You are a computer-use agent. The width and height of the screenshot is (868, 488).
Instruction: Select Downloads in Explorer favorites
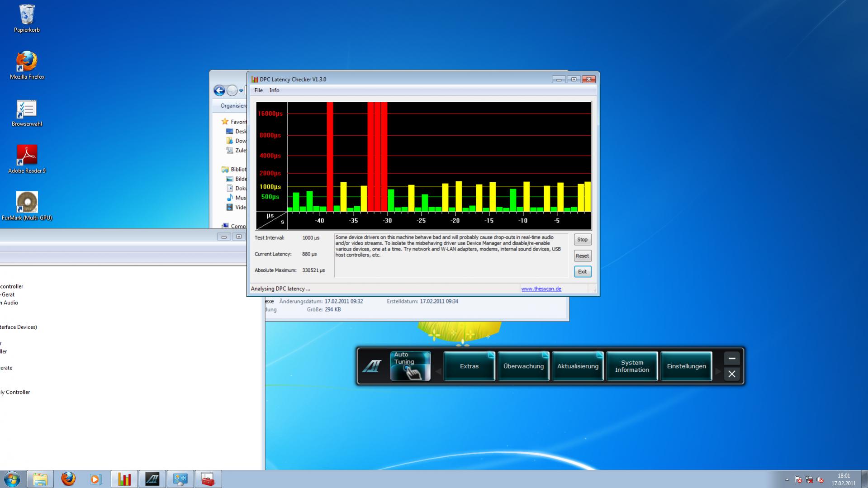click(236, 141)
